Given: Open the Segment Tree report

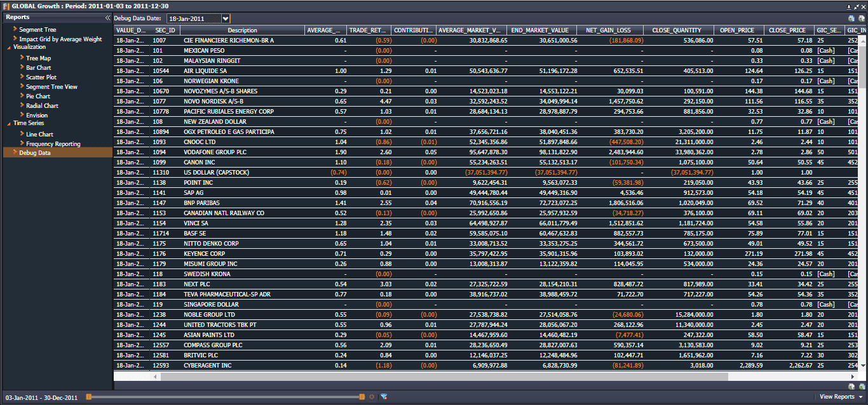Looking at the screenshot, I should pyautogui.click(x=37, y=30).
